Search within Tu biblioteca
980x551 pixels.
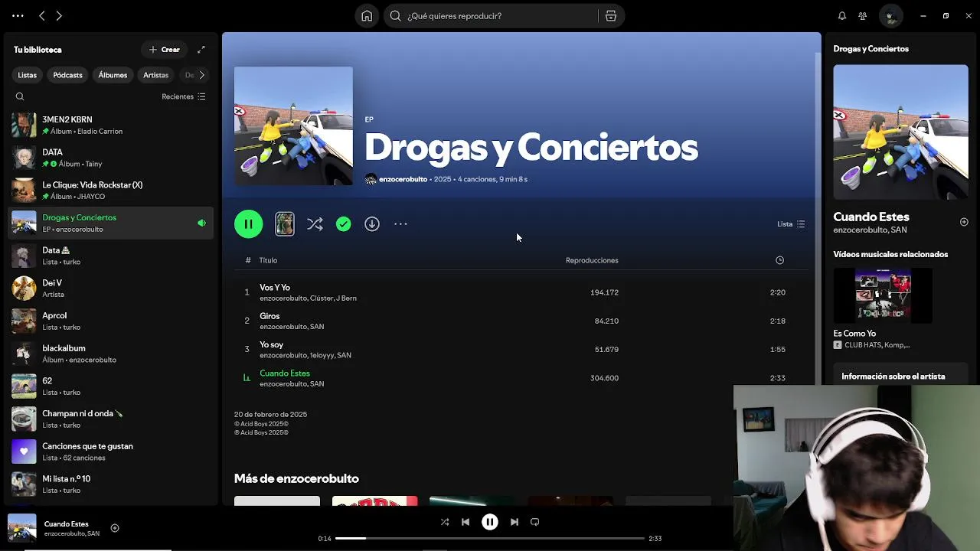20,96
